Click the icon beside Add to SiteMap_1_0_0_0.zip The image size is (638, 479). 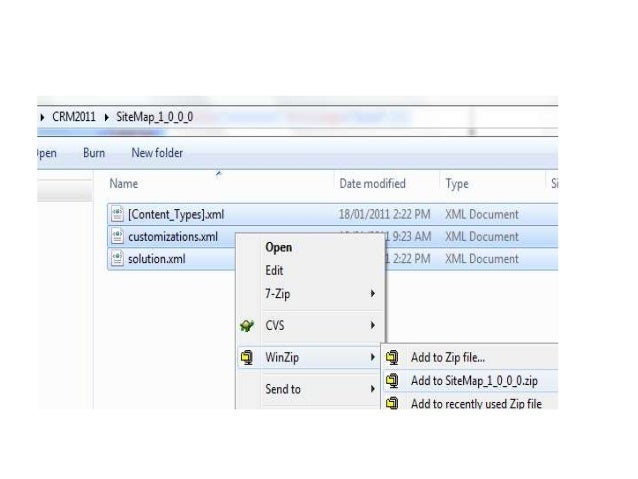point(392,381)
